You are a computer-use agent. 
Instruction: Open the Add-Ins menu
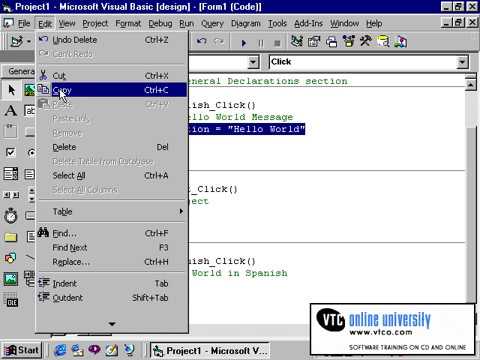click(x=308, y=23)
